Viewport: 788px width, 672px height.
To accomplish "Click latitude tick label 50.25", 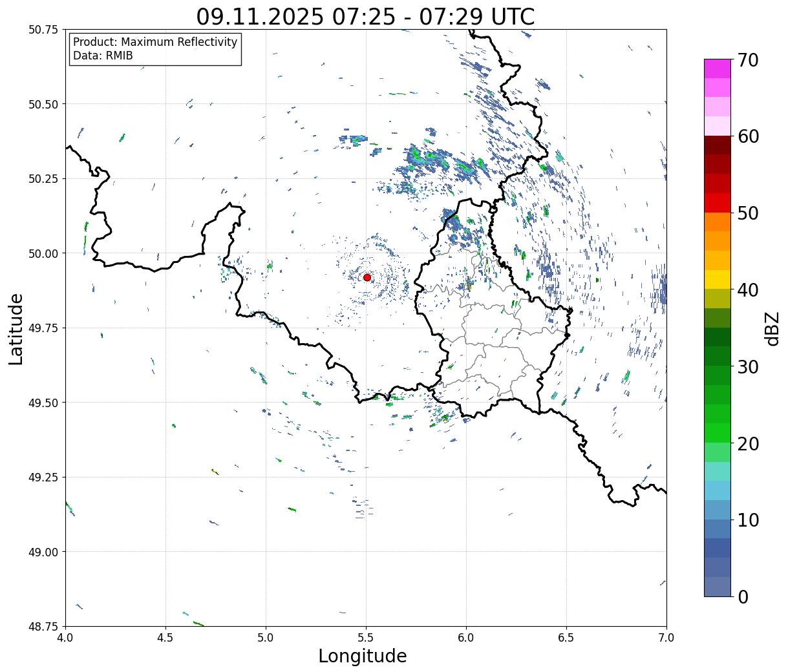I will [x=43, y=179].
